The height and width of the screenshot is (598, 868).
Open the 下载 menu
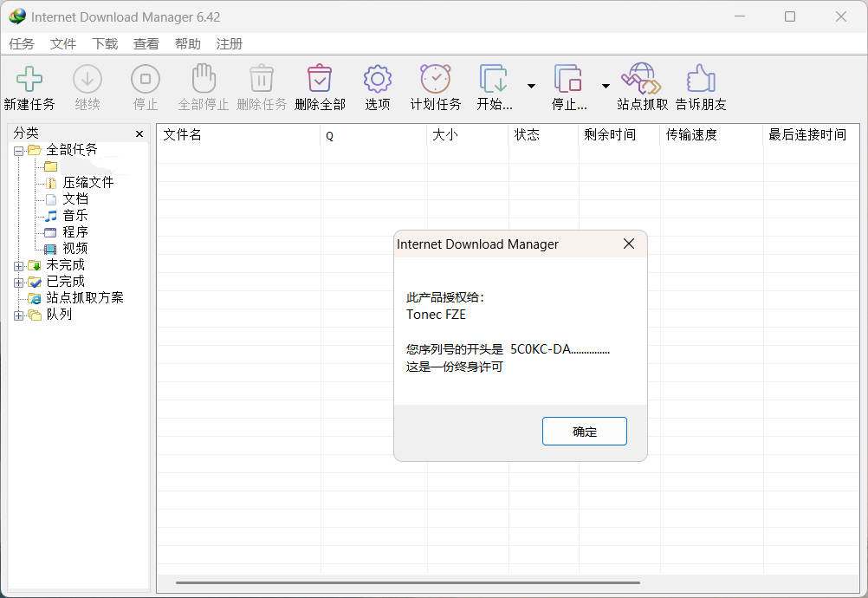coord(104,43)
